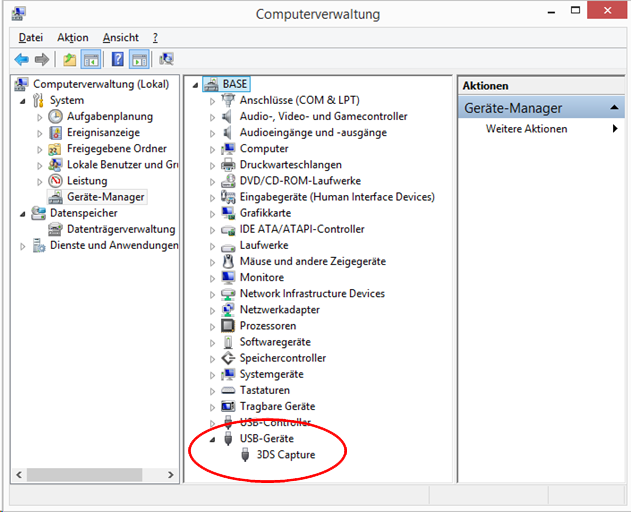Click the Laufwerke drive icon
The width and height of the screenshot is (631, 512).
pos(228,247)
